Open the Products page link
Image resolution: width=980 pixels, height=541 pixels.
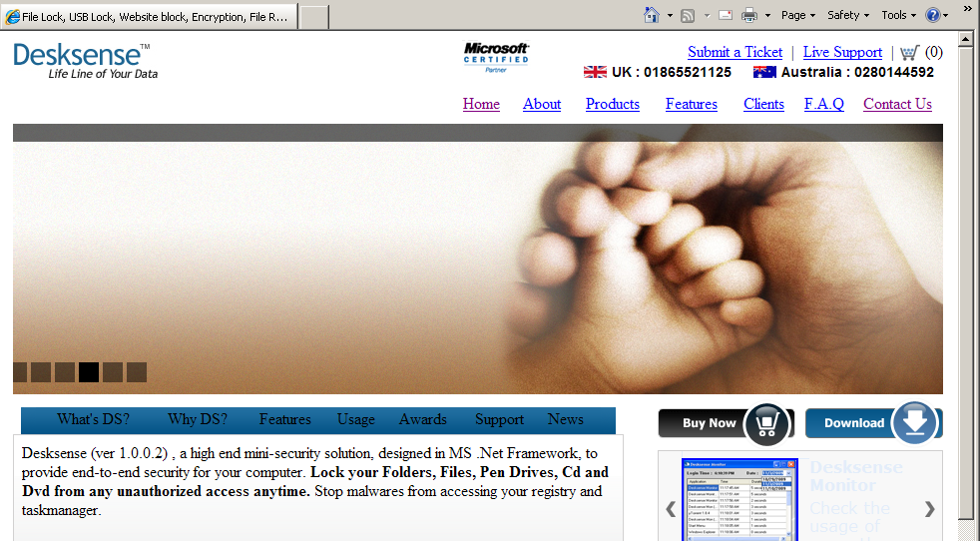613,104
